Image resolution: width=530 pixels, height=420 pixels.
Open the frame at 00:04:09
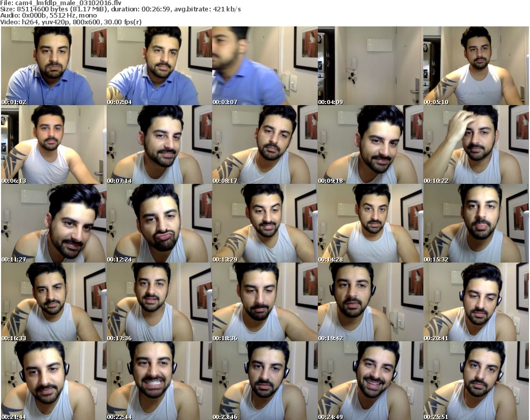click(370, 66)
